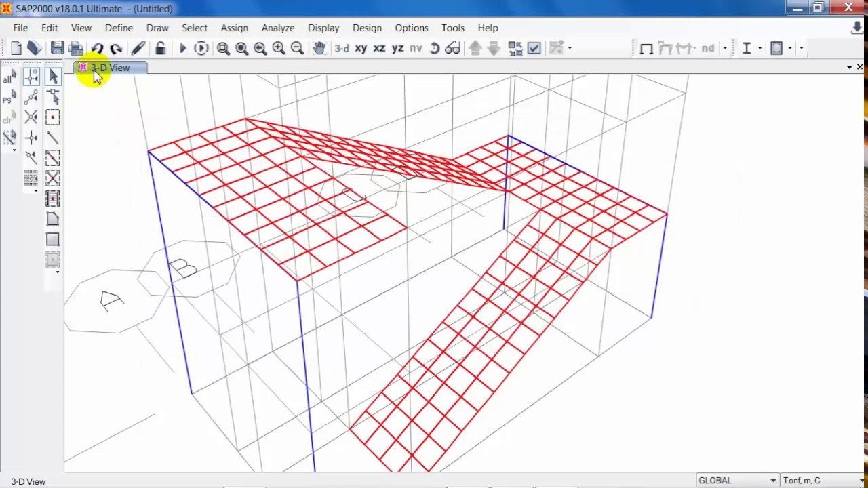The width and height of the screenshot is (868, 488).
Task: Open the GLOBAL coordinate system dropdown
Action: coord(738,481)
